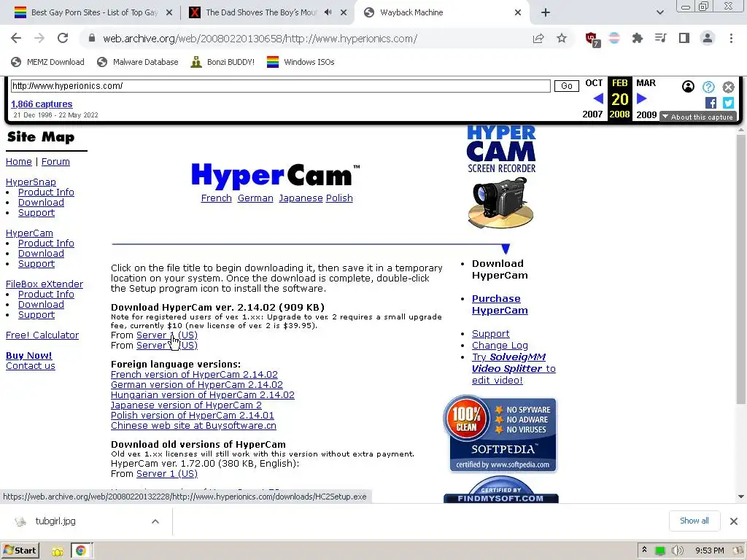Open a new browser tab
This screenshot has width=747, height=560.
click(x=546, y=12)
